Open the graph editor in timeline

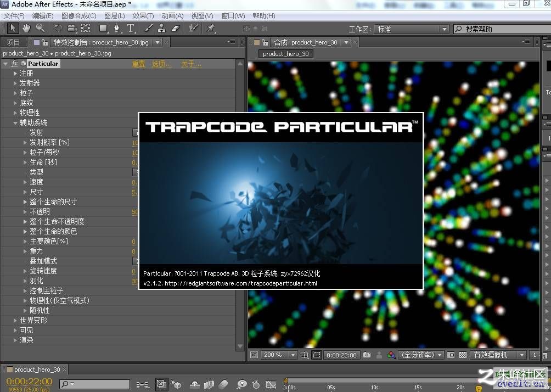point(271,385)
